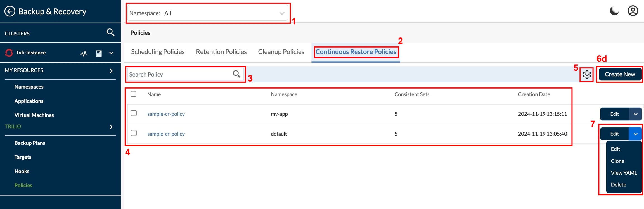644x209 pixels.
Task: Open the sample-cr-policy link in my-app namespace
Action: 166,114
